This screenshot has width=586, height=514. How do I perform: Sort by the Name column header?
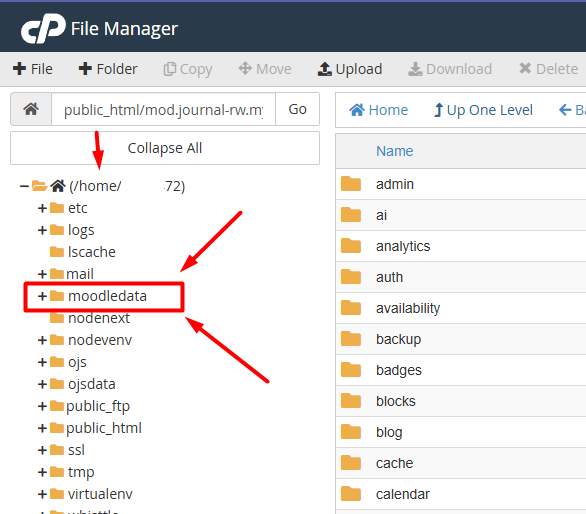pyautogui.click(x=394, y=151)
